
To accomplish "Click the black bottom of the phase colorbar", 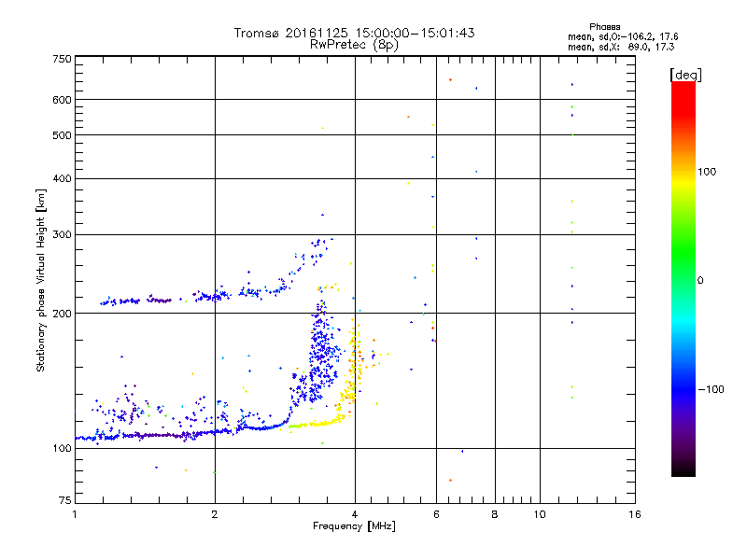I will click(684, 469).
